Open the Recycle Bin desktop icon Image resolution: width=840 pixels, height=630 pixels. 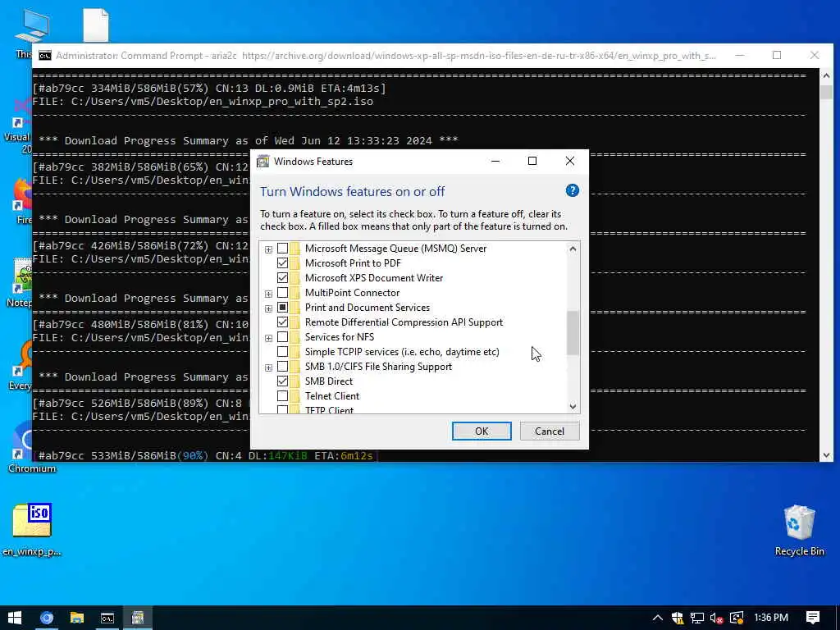[x=799, y=531]
